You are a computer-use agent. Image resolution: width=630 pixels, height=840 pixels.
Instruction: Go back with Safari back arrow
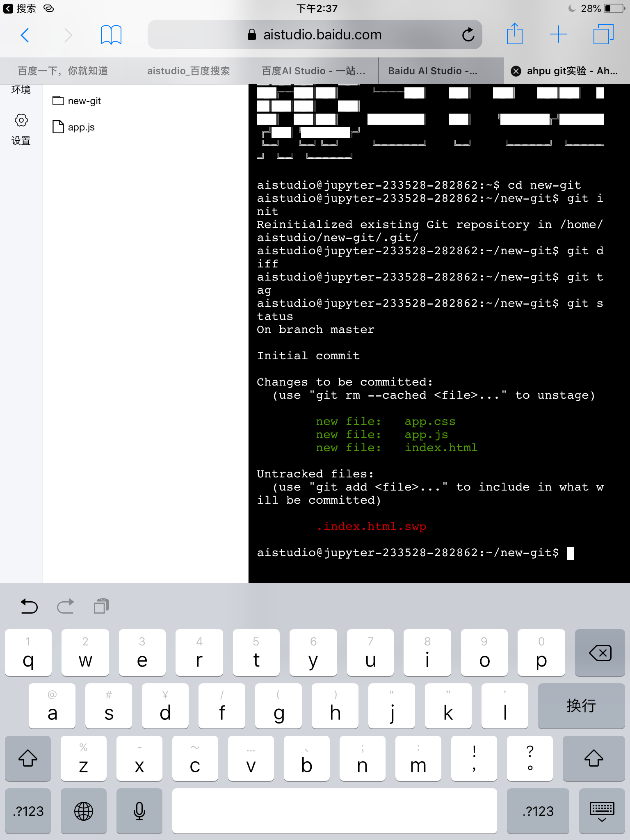(25, 35)
